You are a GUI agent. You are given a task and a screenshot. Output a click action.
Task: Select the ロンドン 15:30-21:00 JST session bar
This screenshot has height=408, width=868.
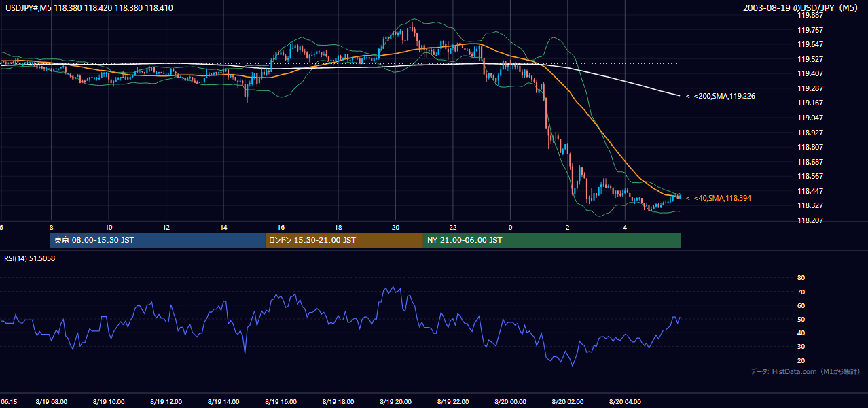(x=344, y=240)
